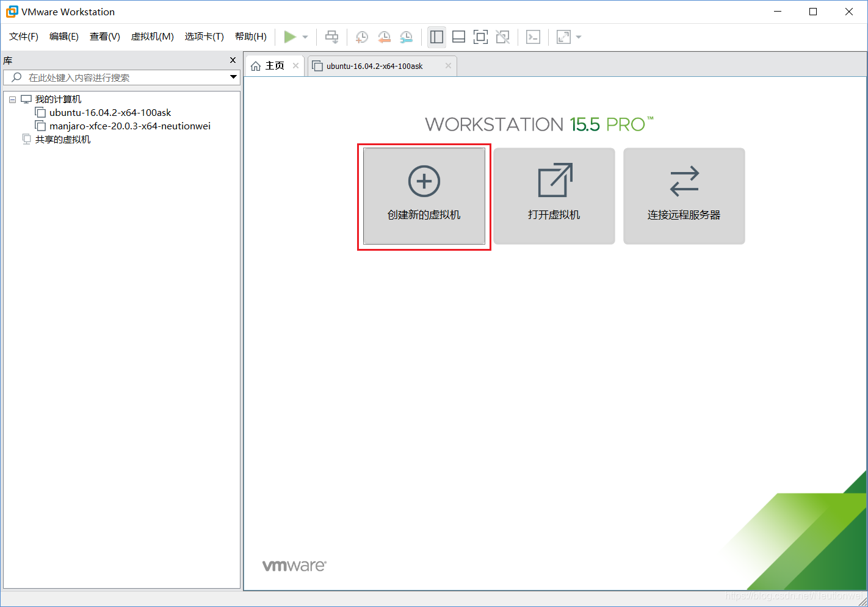Maximize the VMware Workstation window
868x607 pixels.
click(x=813, y=12)
